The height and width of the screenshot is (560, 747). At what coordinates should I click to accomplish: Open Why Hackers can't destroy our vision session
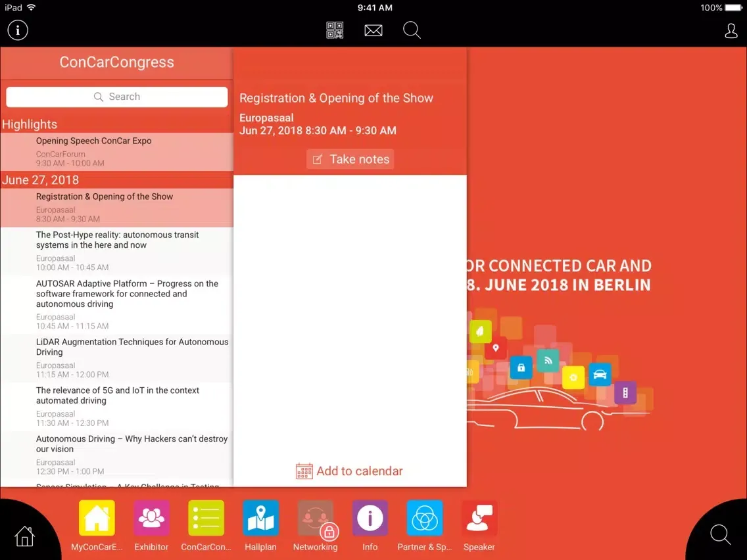click(117, 455)
